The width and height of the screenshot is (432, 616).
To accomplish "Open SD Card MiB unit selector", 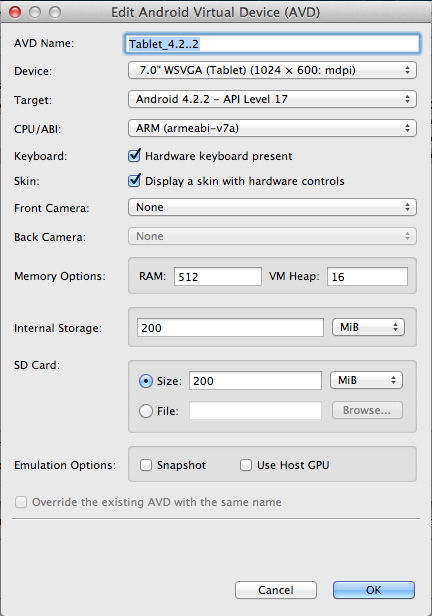I will [366, 380].
